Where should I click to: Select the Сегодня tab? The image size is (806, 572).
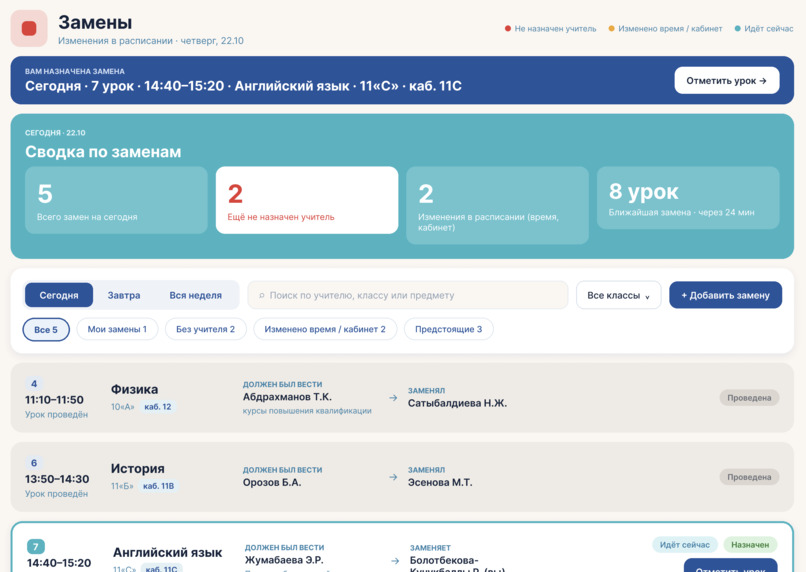point(59,295)
